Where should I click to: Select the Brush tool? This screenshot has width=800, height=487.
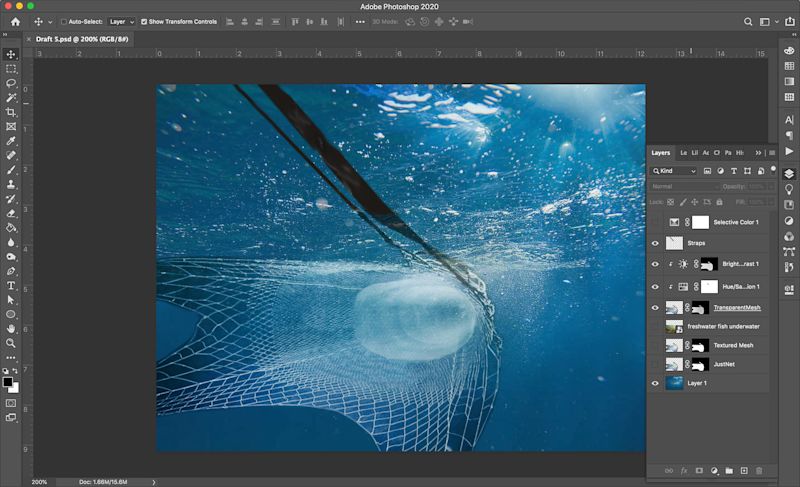[x=11, y=170]
